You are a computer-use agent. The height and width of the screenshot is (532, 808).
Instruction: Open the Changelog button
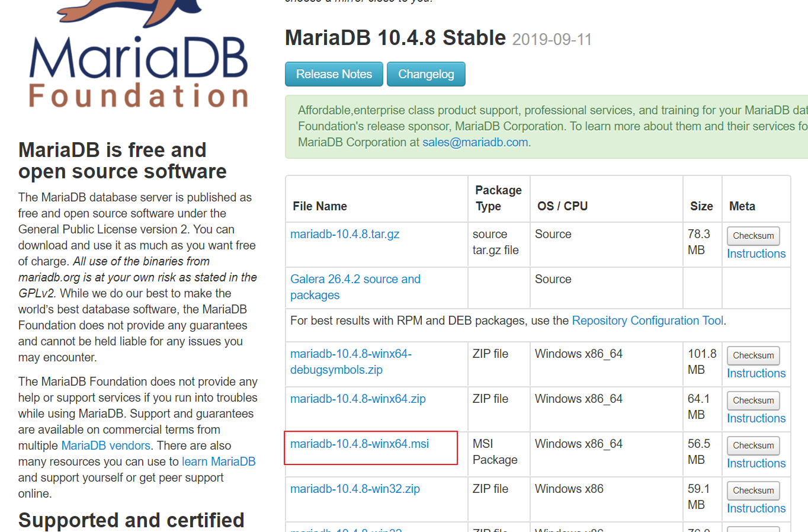(x=426, y=74)
